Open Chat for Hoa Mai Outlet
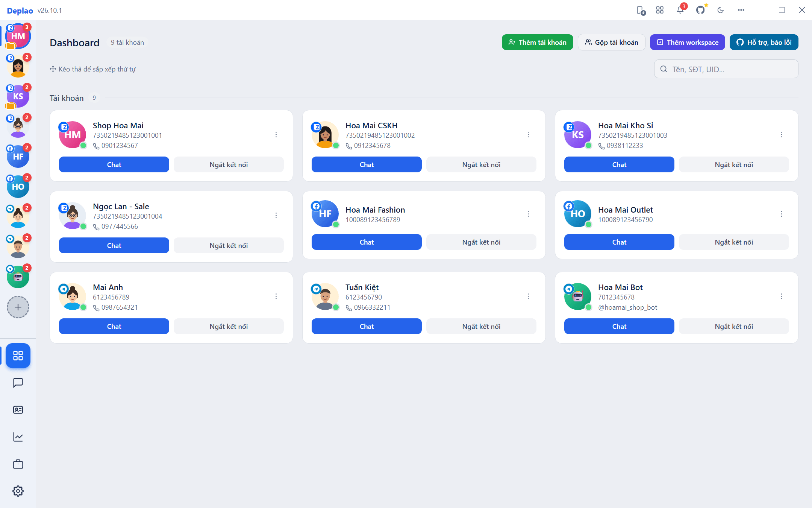Viewport: 812px width, 508px height. [619, 242]
